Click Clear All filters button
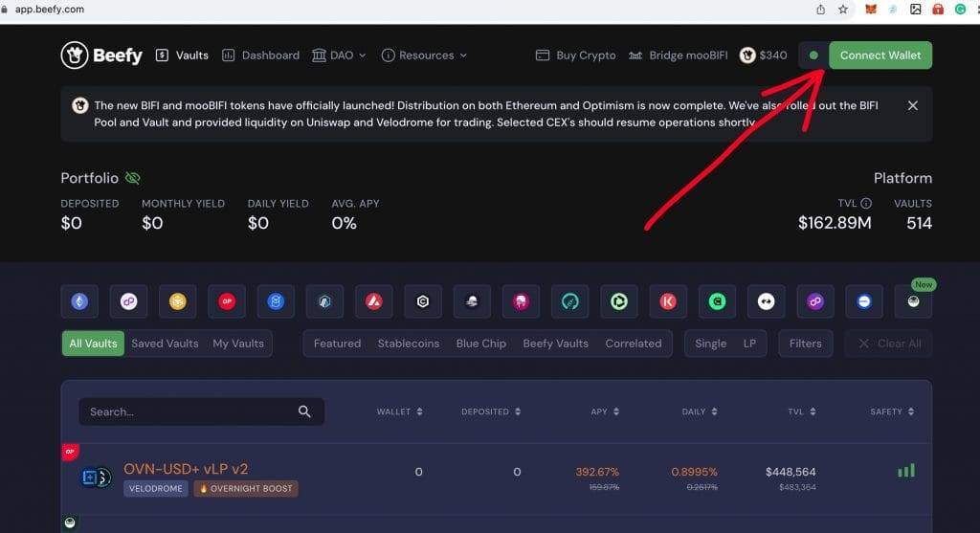 click(x=889, y=344)
